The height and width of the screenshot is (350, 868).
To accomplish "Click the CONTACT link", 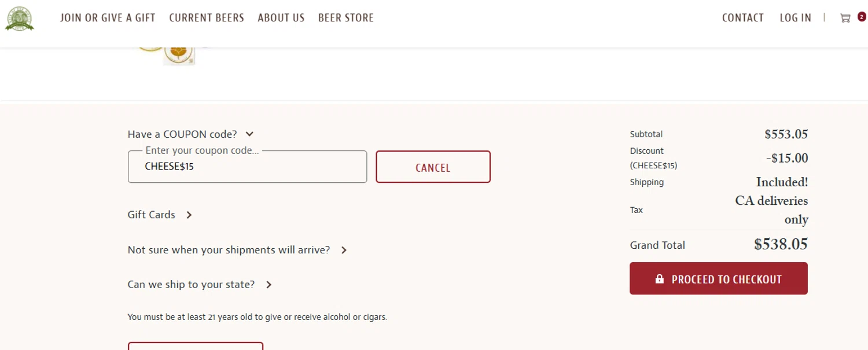I will point(743,18).
